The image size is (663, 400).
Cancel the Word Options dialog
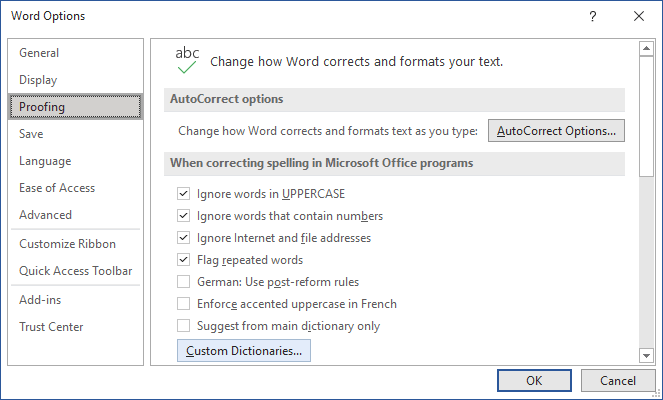click(x=617, y=381)
